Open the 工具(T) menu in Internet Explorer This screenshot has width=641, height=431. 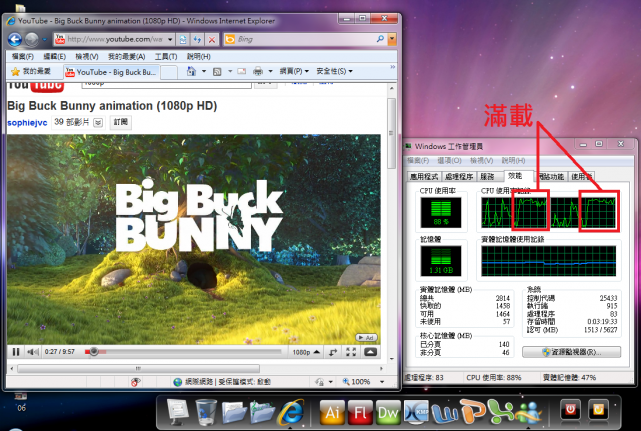click(166, 56)
